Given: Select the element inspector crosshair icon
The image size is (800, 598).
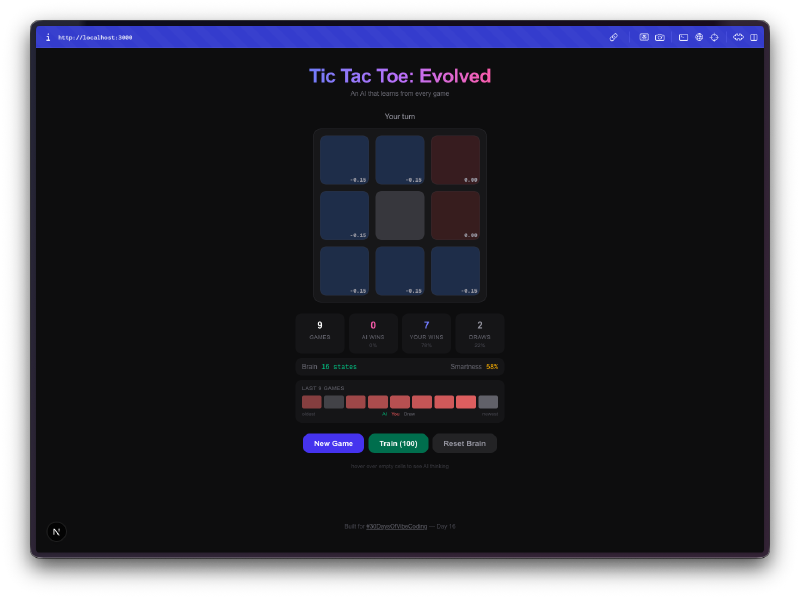Looking at the screenshot, I should tap(714, 37).
